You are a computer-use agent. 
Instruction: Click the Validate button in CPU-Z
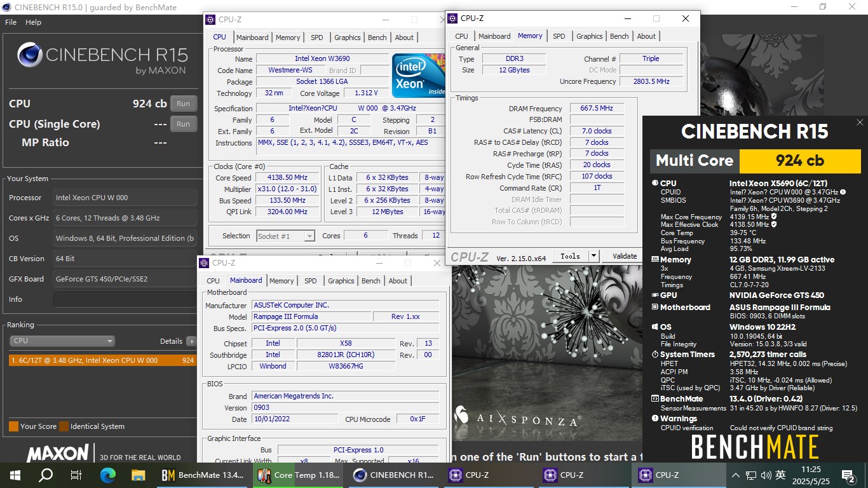click(x=625, y=256)
